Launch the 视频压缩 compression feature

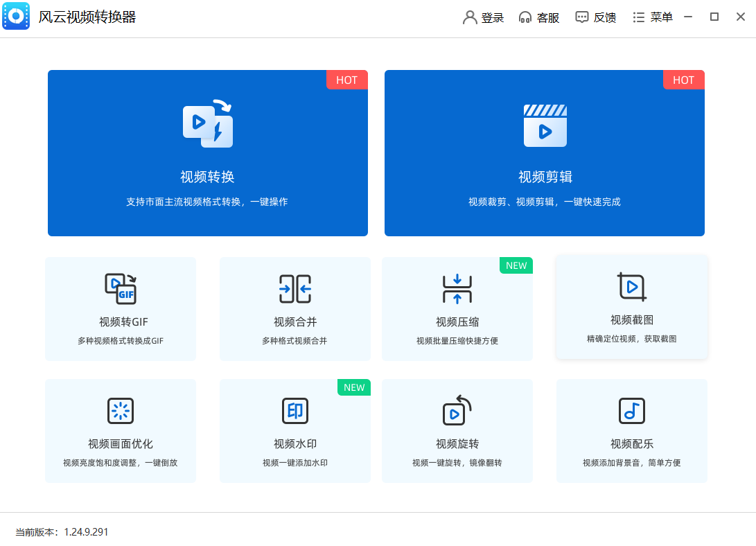[457, 308]
